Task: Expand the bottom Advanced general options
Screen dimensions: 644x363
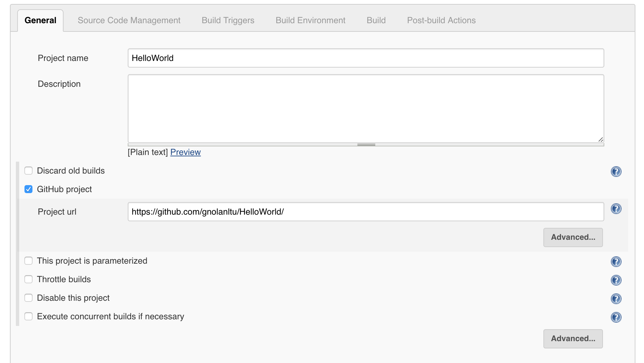Action: 573,338
